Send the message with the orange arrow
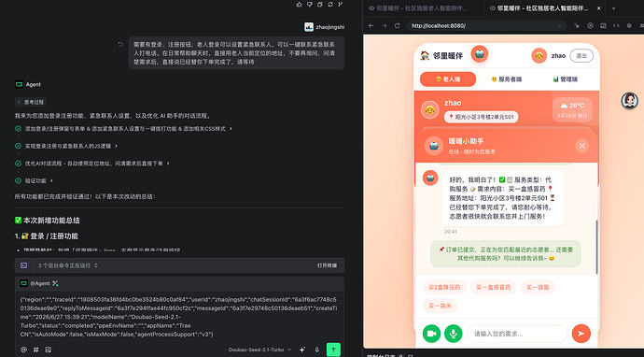Viewport: 644px width, 357px height. tap(581, 333)
